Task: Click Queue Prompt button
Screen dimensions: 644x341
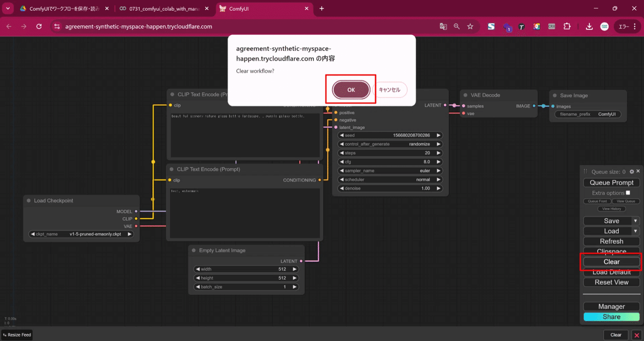Action: tap(612, 182)
